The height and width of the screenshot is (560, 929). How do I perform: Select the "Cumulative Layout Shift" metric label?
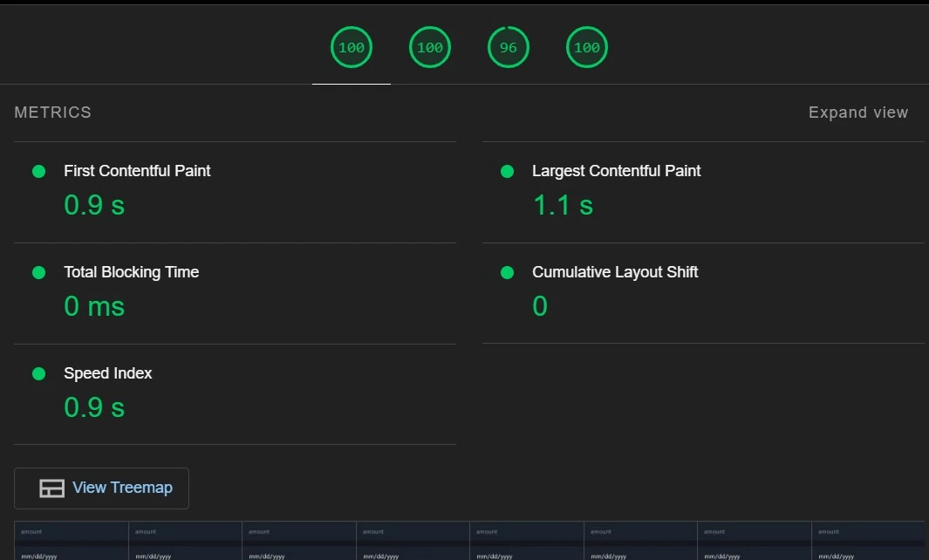pos(615,272)
